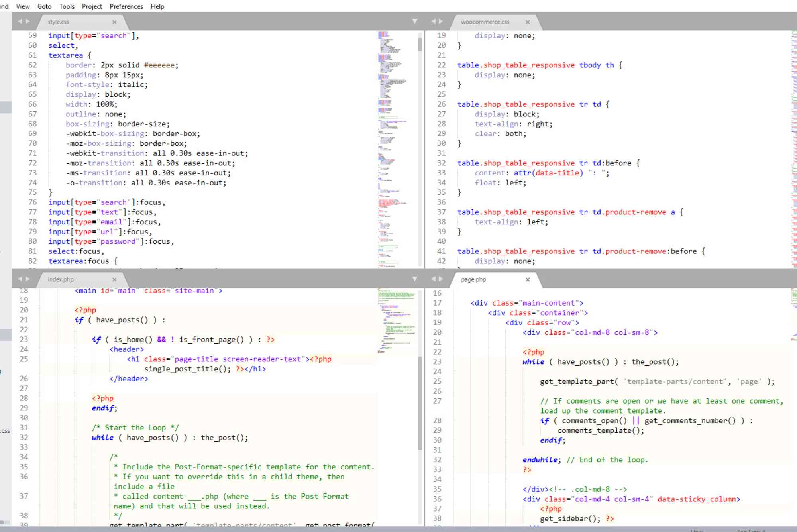Screen dimensions: 797x532
Task: Go to previous tab in page.php pane
Action: (434, 279)
